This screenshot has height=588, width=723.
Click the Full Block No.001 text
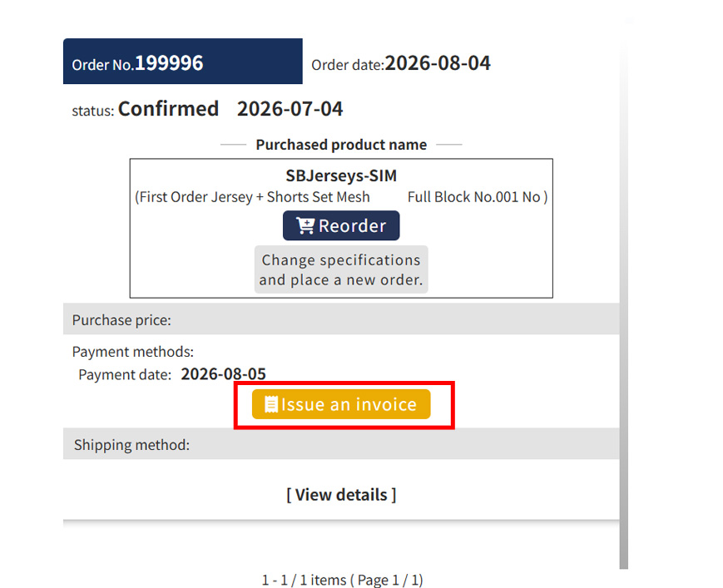click(463, 197)
